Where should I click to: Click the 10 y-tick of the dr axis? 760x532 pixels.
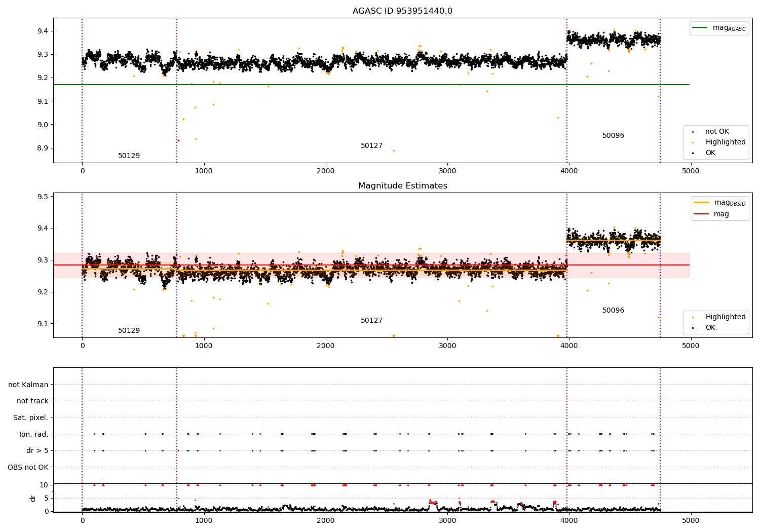click(x=44, y=485)
